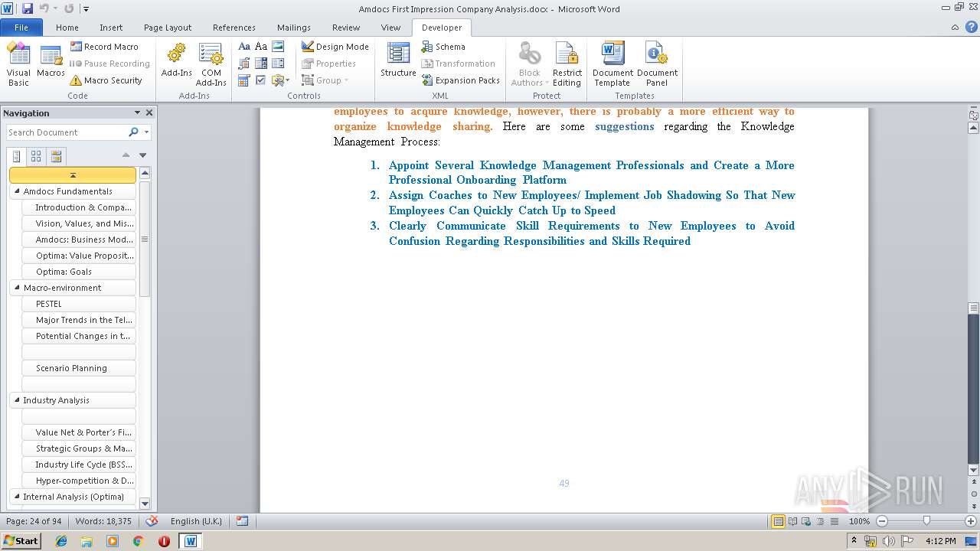
Task: Open Expansion Packs
Action: 460,80
